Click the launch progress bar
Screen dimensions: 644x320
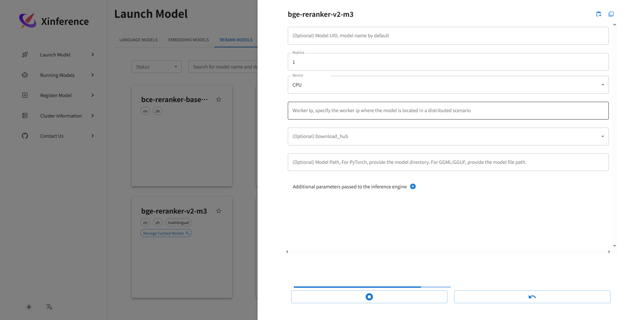coord(372,287)
